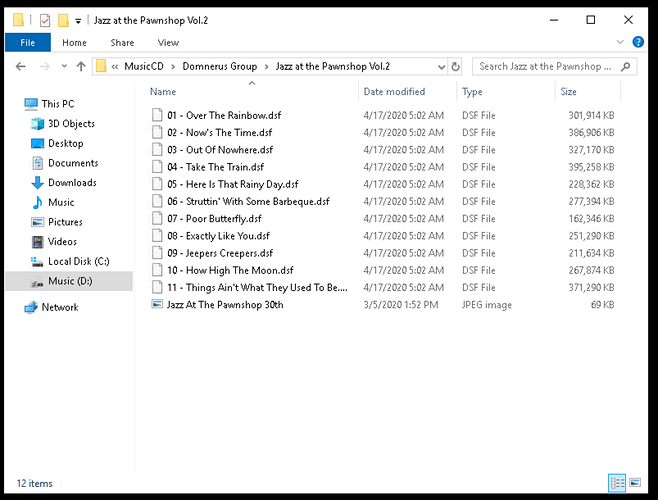Image resolution: width=658 pixels, height=500 pixels.
Task: Open 3D Objects in the sidebar
Action: (71, 123)
